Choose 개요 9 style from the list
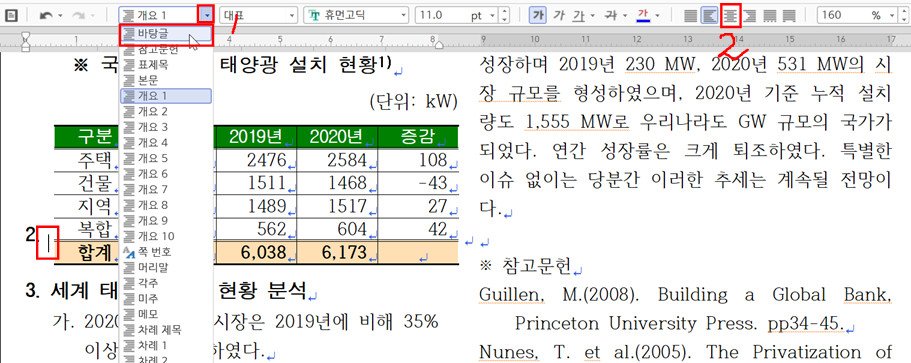The height and width of the screenshot is (363, 911). (x=166, y=221)
